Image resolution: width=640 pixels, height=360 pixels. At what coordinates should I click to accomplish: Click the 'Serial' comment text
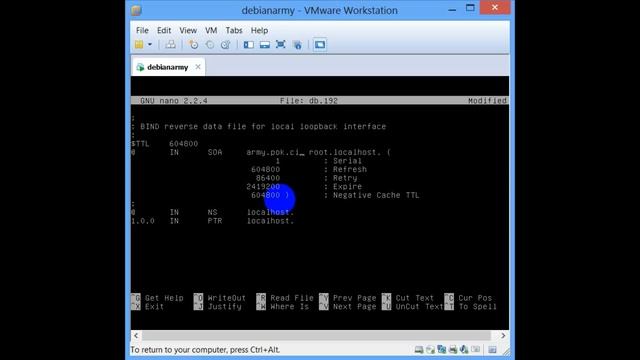347,161
